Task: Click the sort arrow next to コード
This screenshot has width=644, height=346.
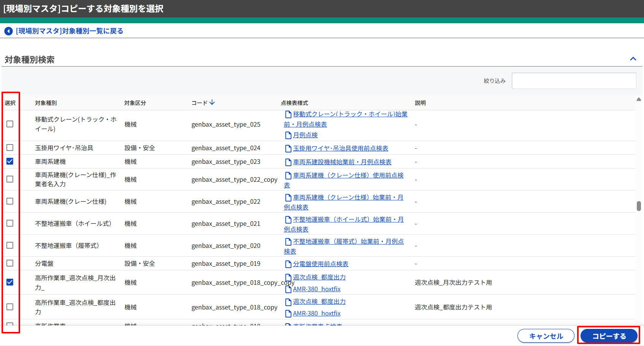Action: click(212, 103)
